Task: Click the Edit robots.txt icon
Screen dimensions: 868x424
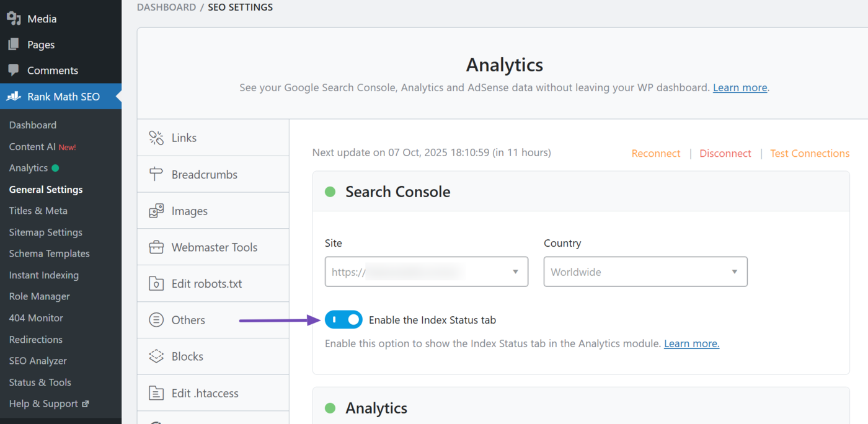Action: (x=157, y=283)
